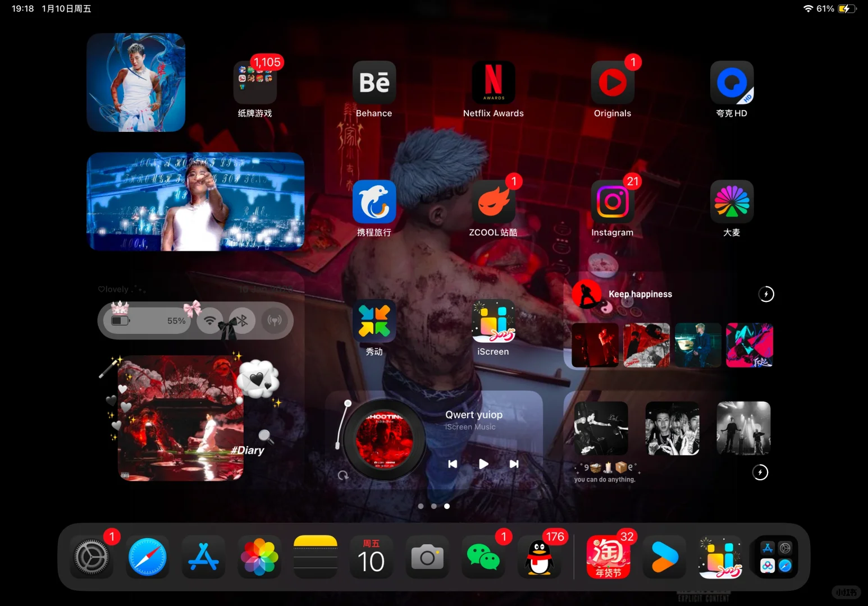Open the App Store in the dock
Image resolution: width=868 pixels, height=606 pixels.
coord(203,557)
